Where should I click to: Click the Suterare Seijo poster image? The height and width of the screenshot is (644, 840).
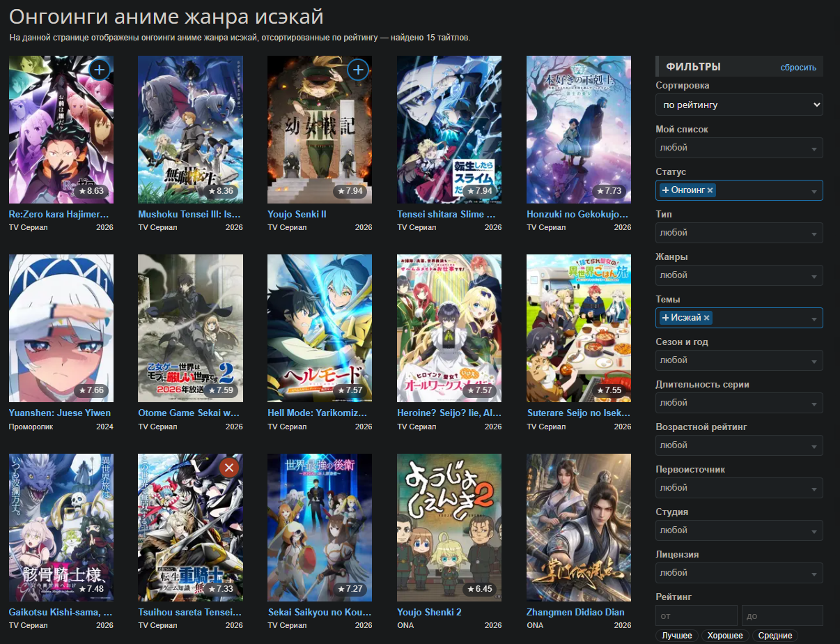click(579, 328)
